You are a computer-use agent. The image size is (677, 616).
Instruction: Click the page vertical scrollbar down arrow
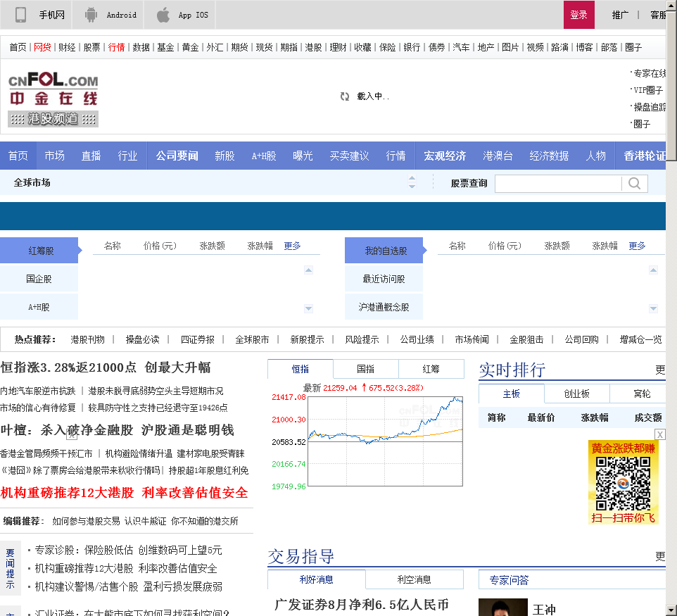(671, 610)
